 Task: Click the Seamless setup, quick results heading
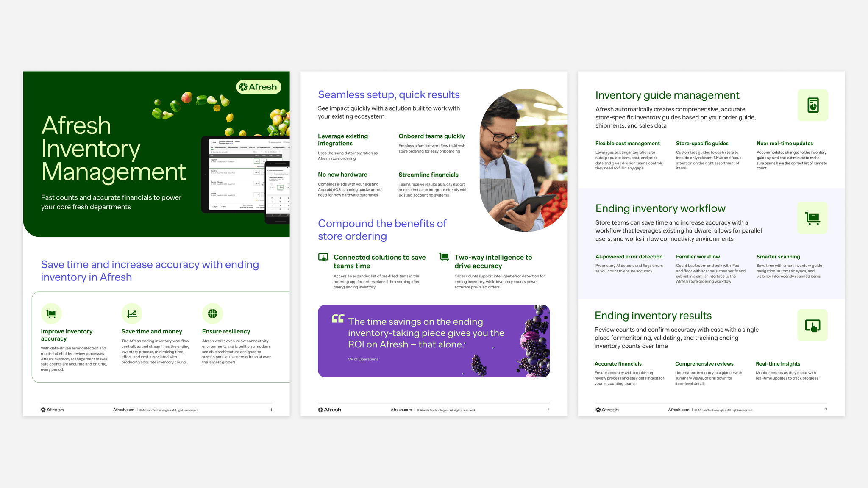389,94
